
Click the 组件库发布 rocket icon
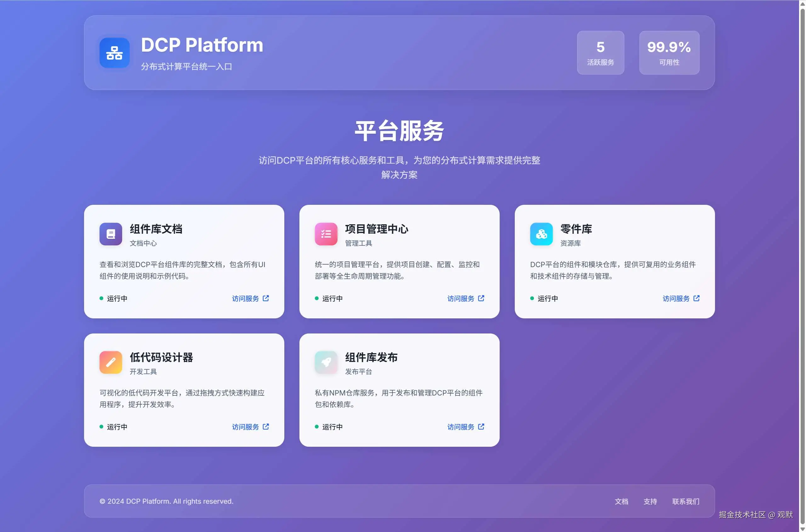(x=326, y=362)
